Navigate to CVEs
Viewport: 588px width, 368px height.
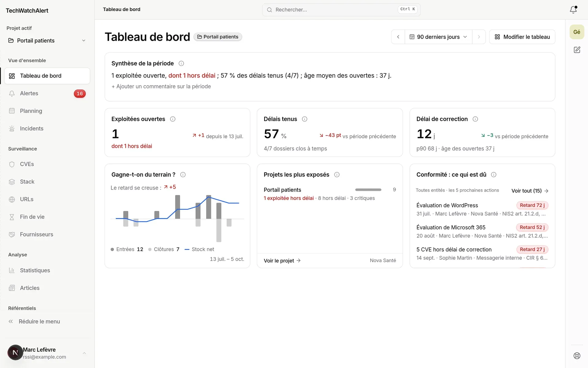coord(47,164)
